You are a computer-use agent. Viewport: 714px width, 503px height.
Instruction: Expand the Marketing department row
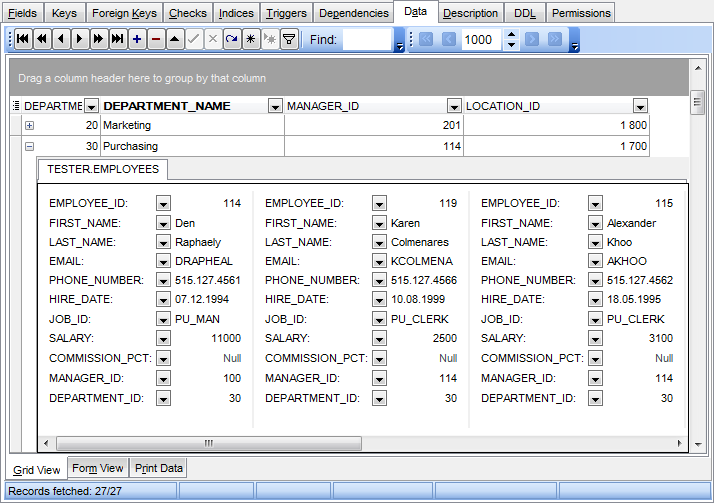[29, 125]
